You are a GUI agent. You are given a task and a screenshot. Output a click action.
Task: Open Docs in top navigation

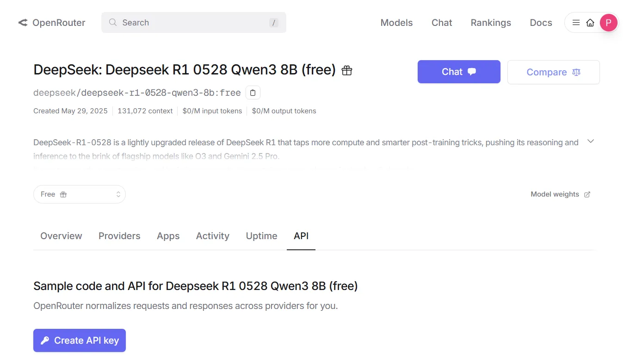[x=541, y=23]
